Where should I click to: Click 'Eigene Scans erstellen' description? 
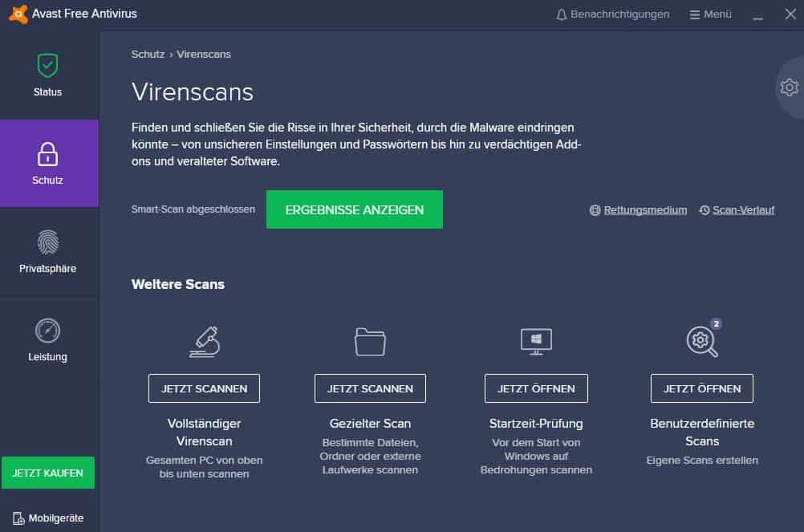[x=702, y=461]
